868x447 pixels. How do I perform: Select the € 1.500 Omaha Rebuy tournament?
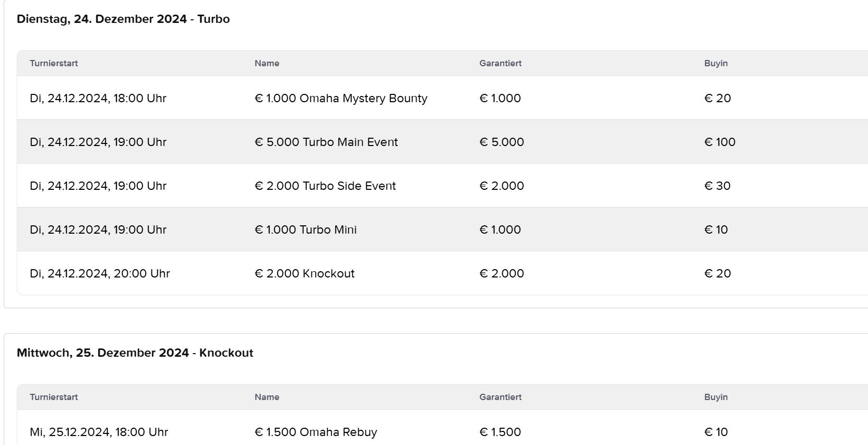point(316,432)
